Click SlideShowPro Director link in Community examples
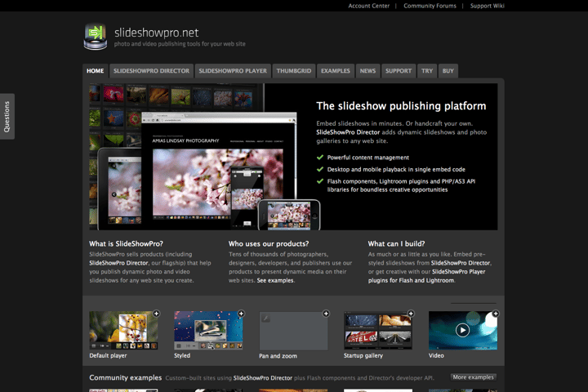The height and width of the screenshot is (392, 588). (263, 378)
